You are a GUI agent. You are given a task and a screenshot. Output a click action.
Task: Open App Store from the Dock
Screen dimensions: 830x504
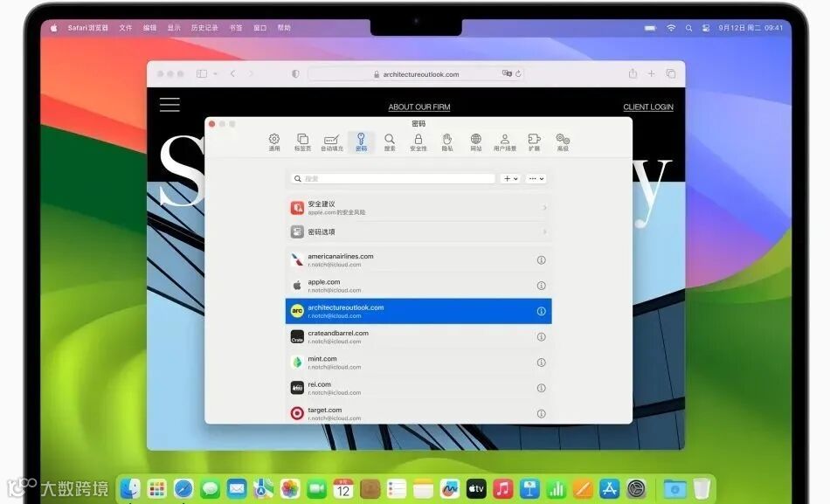pos(610,488)
